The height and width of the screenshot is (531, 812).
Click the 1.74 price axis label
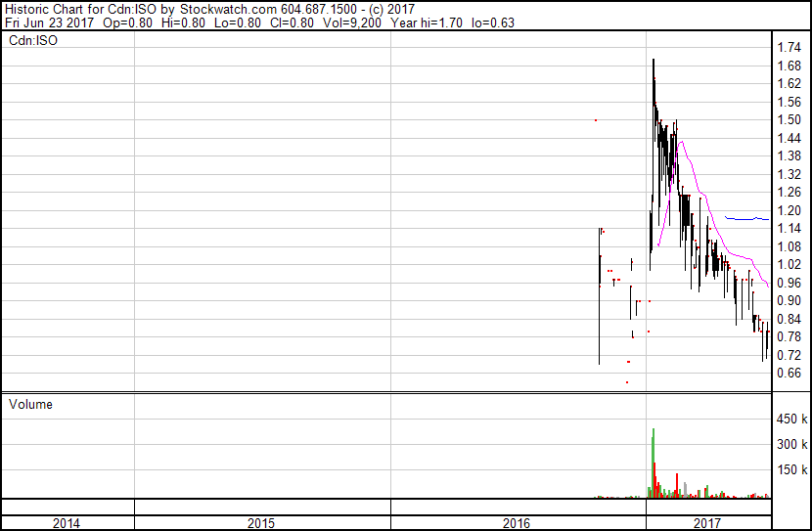click(x=788, y=48)
